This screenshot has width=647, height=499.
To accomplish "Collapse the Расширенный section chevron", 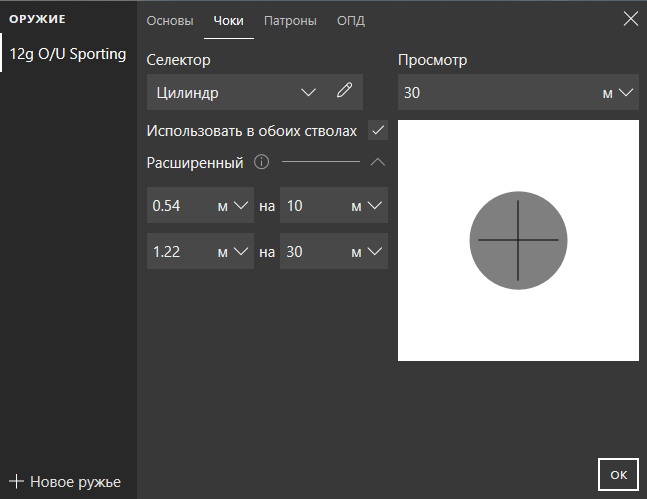I will pyautogui.click(x=378, y=162).
